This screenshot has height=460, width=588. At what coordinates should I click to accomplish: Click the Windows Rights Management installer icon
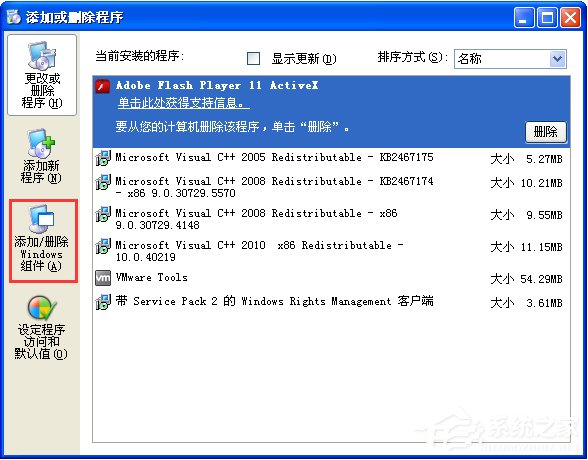tap(103, 302)
